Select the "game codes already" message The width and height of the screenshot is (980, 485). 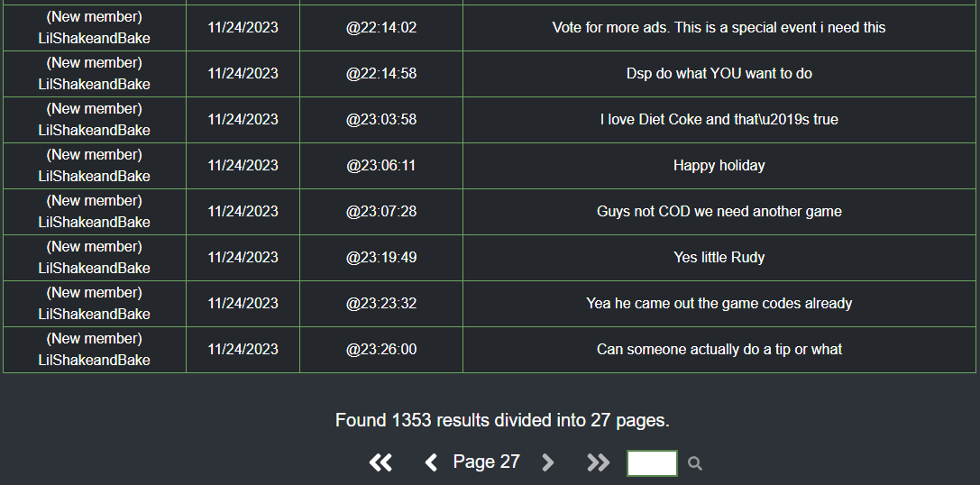click(719, 303)
